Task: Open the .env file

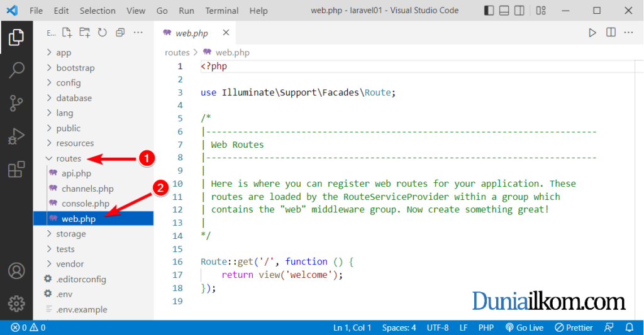Action: pos(94,294)
